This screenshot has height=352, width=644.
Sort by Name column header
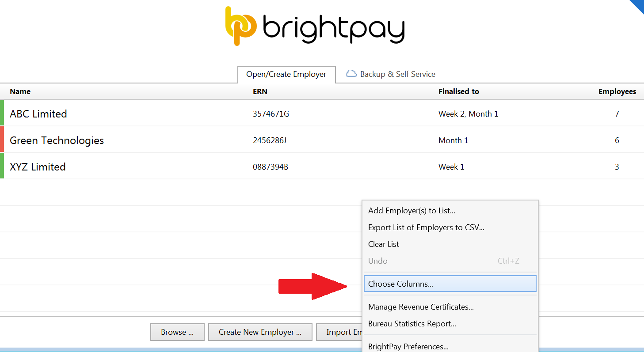(20, 91)
